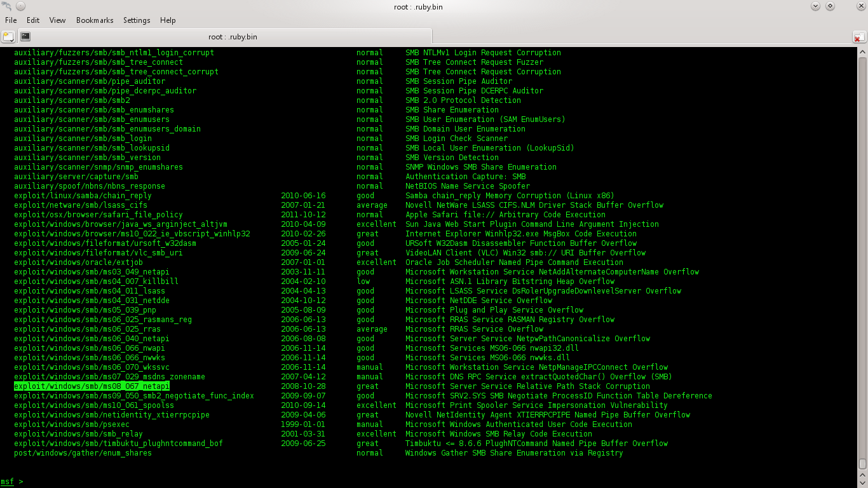Close the current tab using the red close-tab icon
The height and width of the screenshot is (488, 868).
coord(859,37)
